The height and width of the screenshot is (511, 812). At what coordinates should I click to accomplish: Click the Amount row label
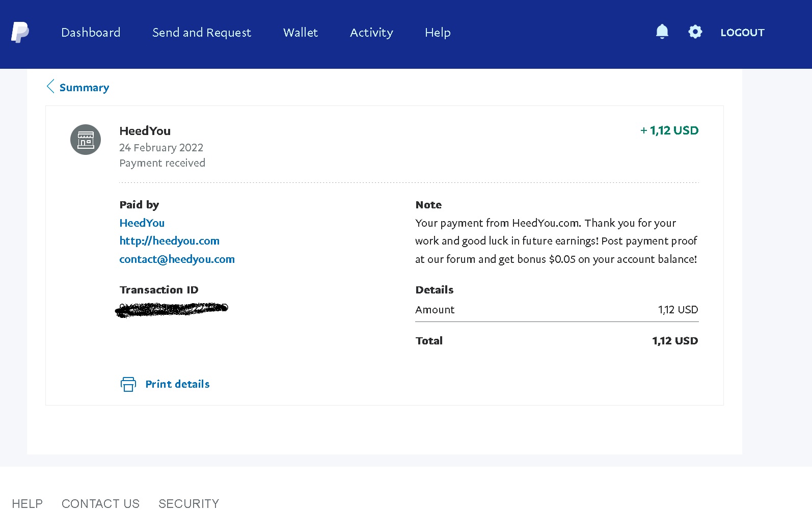(435, 310)
